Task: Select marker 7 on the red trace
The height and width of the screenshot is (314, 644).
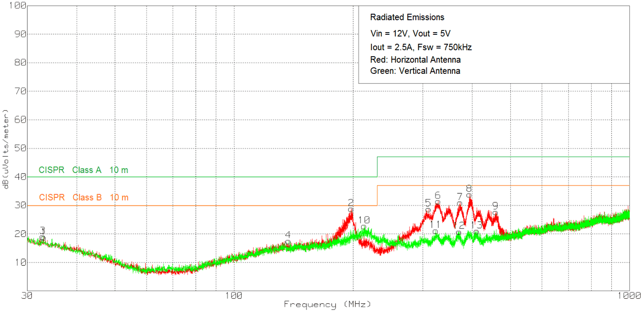Action: (x=459, y=204)
